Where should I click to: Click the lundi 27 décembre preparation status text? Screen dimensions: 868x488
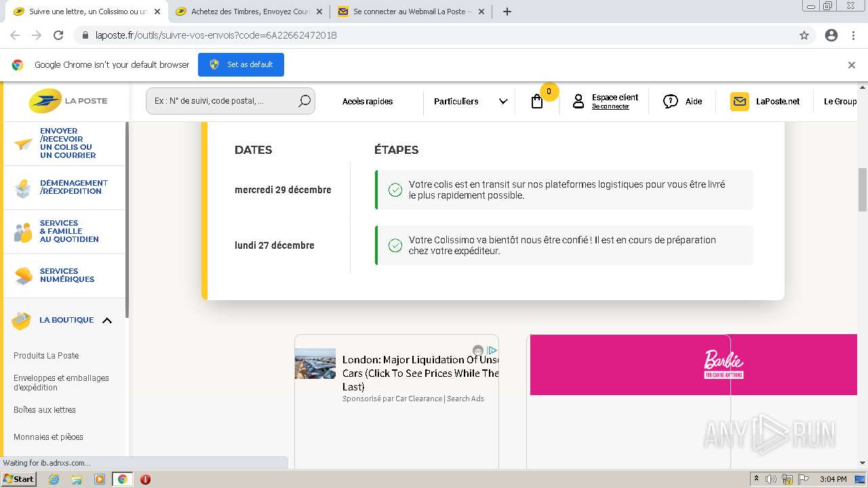[562, 245]
